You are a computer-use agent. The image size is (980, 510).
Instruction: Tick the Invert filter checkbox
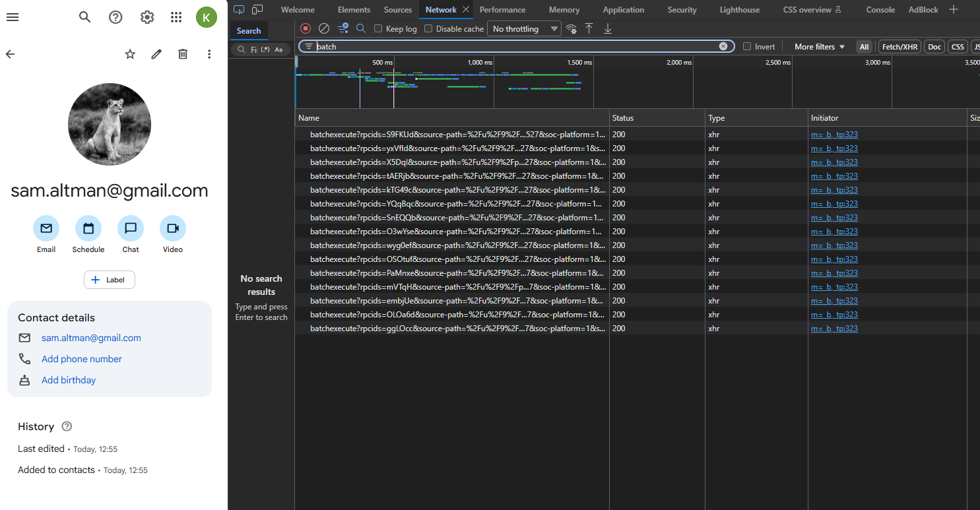tap(747, 46)
